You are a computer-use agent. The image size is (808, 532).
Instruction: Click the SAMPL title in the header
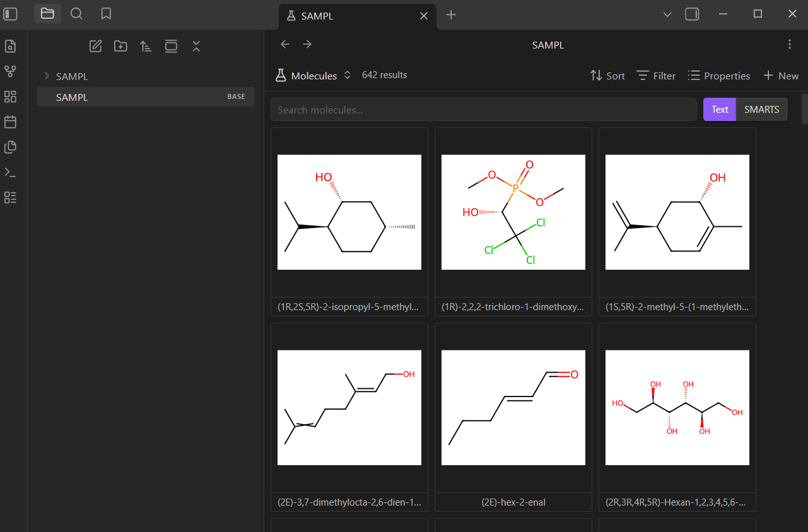point(548,45)
